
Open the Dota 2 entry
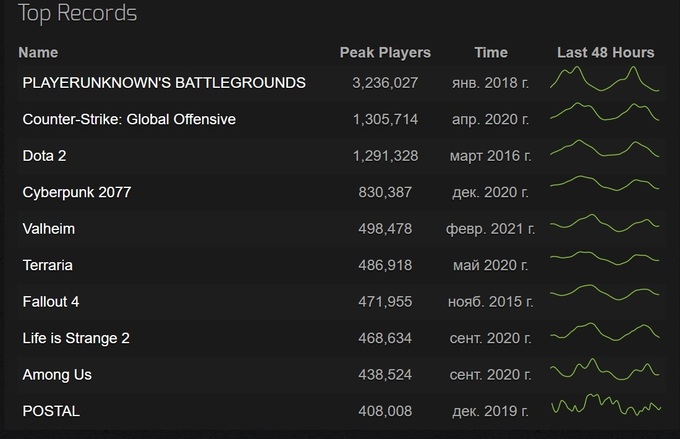click(x=44, y=156)
